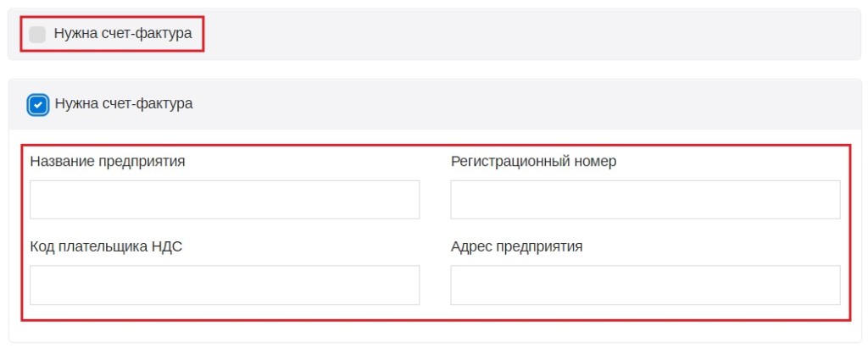Screen dimensions: 868x348
Task: Click "Нужна счет-фактура" label beside the checked checkbox
Action: tap(124, 104)
